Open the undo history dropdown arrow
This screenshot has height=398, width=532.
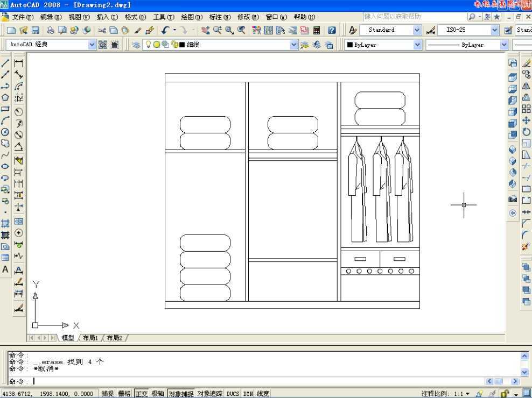pyautogui.click(x=175, y=30)
